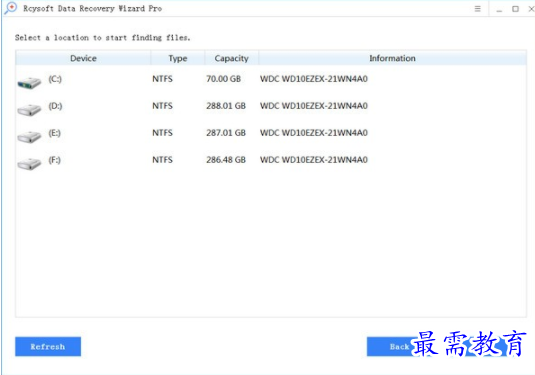This screenshot has height=375, width=535.
Task: Click WDC WD10EZEX info in D: row
Action: point(314,106)
